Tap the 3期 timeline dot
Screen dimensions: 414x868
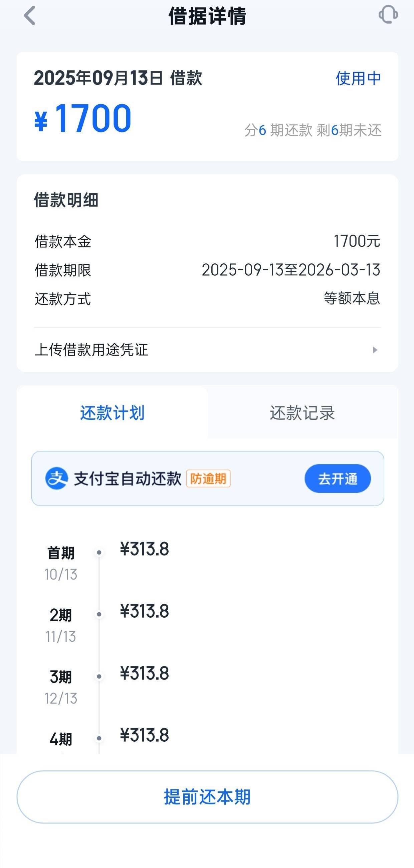[99, 676]
